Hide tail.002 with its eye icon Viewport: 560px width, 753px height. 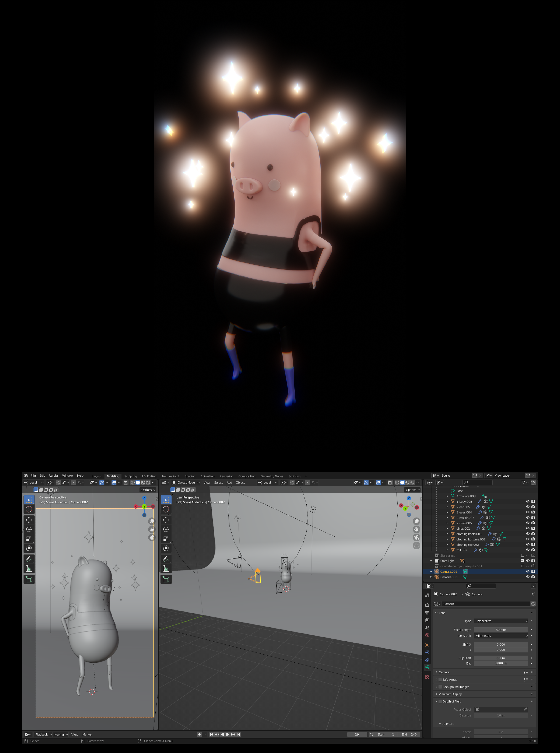pyautogui.click(x=527, y=550)
